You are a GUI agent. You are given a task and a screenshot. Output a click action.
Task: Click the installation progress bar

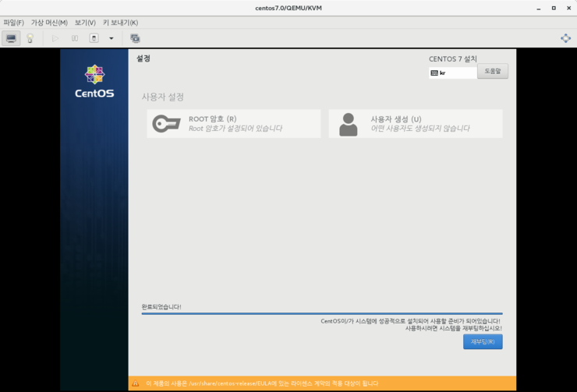coord(322,313)
